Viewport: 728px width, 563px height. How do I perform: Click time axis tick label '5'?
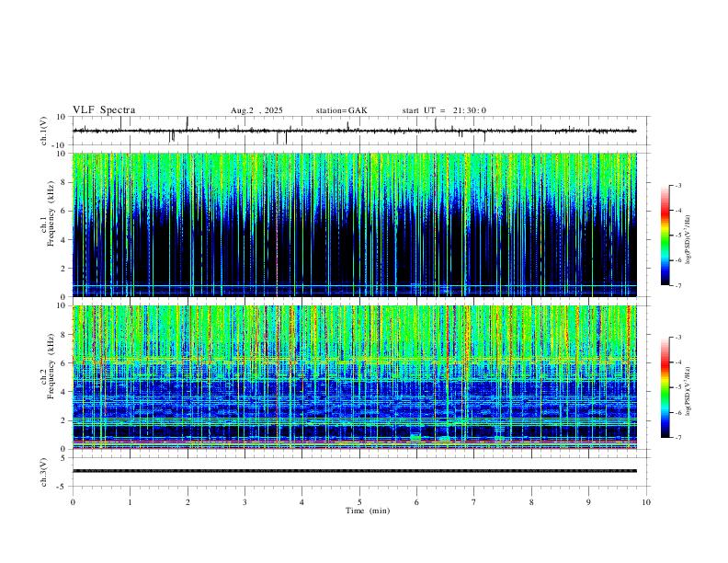point(359,502)
